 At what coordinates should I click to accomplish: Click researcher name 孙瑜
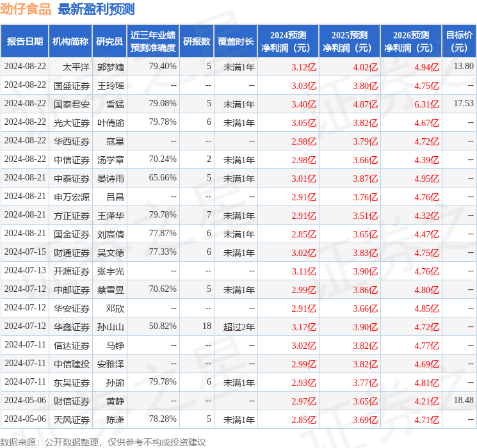pos(115,382)
